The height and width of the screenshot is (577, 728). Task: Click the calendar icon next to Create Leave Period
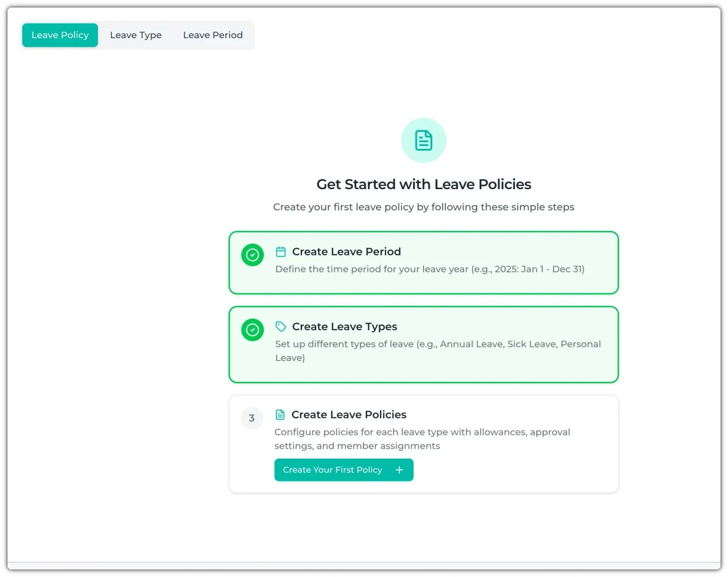[x=281, y=252]
